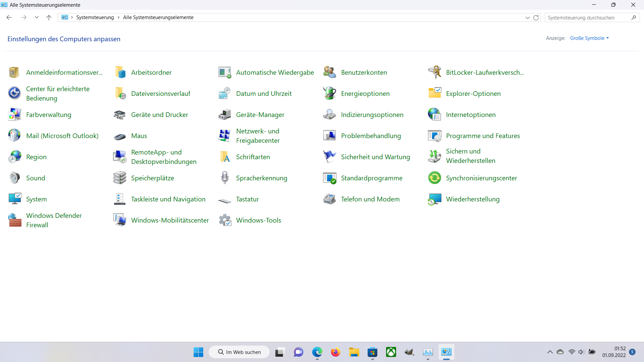Open the Geräte-Manager icon
This screenshot has height=362, width=644.
click(224, 115)
